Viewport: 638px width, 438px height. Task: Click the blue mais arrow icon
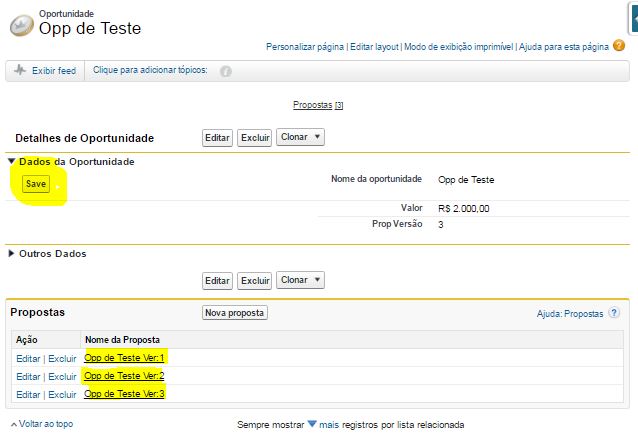(312, 424)
